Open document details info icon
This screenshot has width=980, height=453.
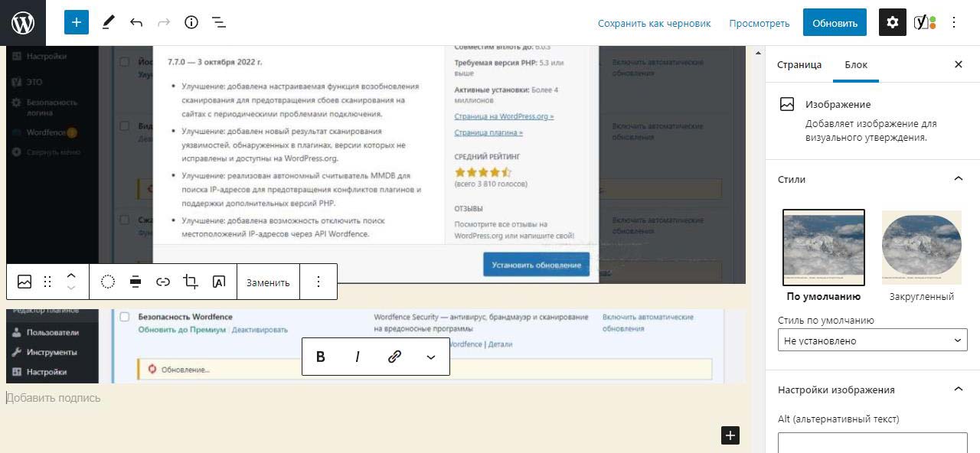(191, 23)
